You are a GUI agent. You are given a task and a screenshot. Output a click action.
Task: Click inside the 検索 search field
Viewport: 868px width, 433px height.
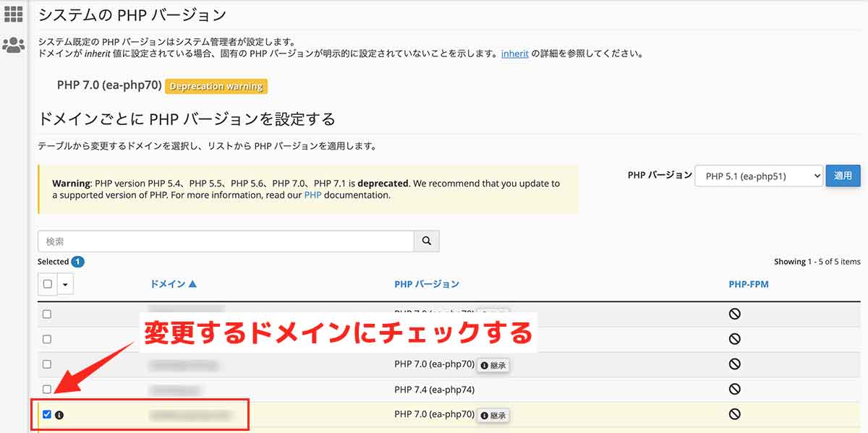pos(217,241)
